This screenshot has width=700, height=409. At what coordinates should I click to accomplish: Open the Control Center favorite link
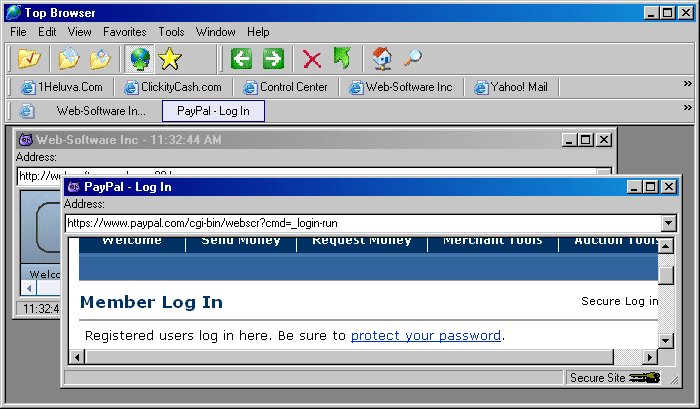point(285,87)
